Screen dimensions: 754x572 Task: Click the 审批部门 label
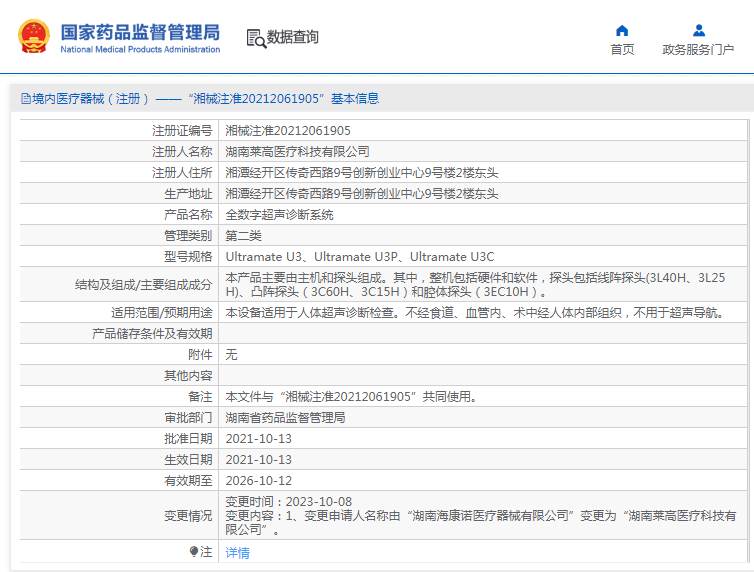pos(188,418)
